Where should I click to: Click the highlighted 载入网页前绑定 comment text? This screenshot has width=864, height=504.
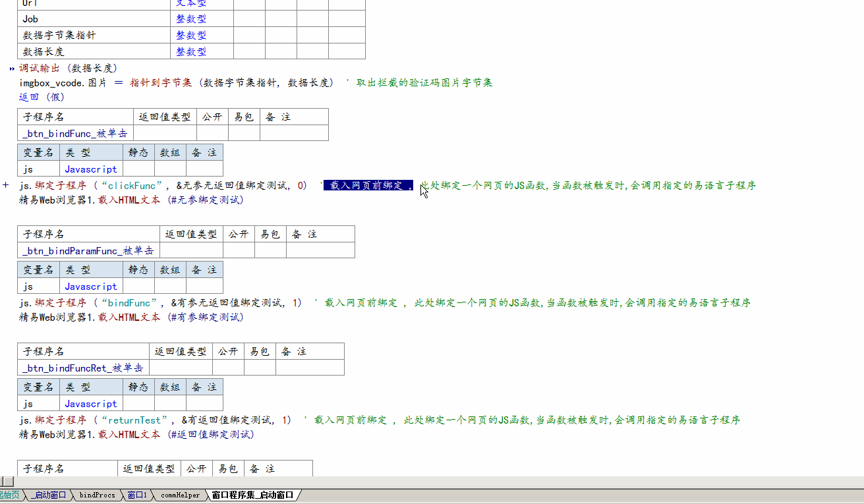click(367, 186)
